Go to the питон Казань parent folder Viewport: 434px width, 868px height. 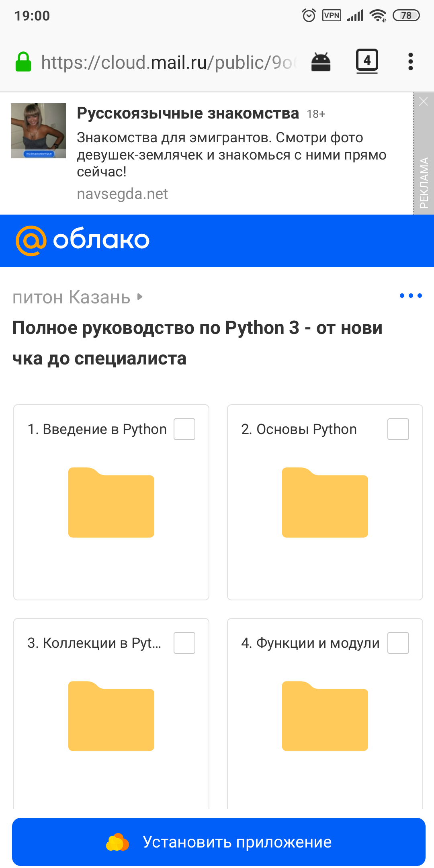71,297
